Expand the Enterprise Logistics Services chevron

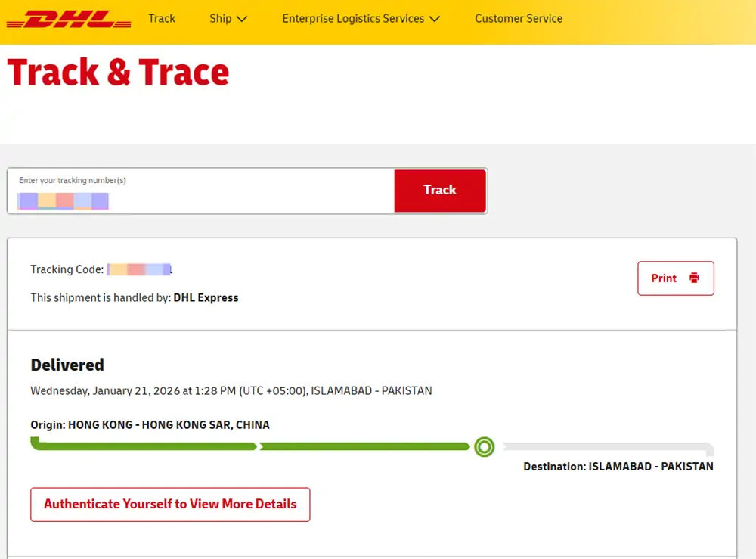(434, 19)
